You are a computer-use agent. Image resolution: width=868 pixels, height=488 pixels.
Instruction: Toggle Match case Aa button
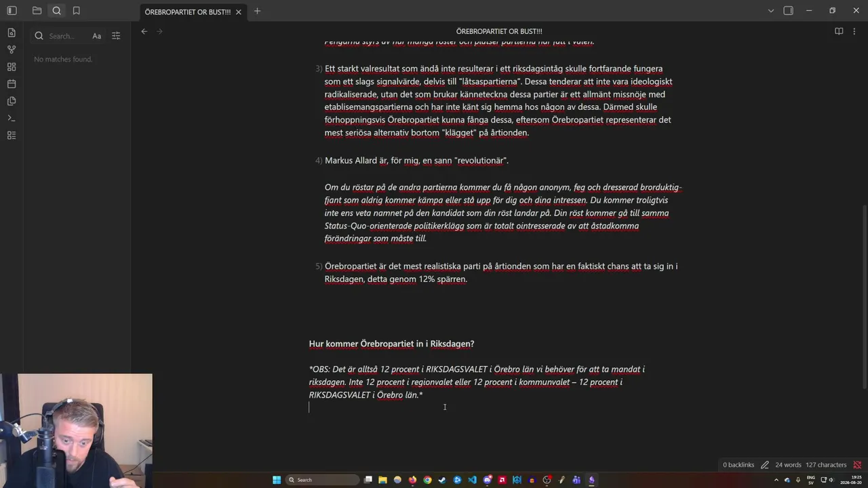click(97, 36)
